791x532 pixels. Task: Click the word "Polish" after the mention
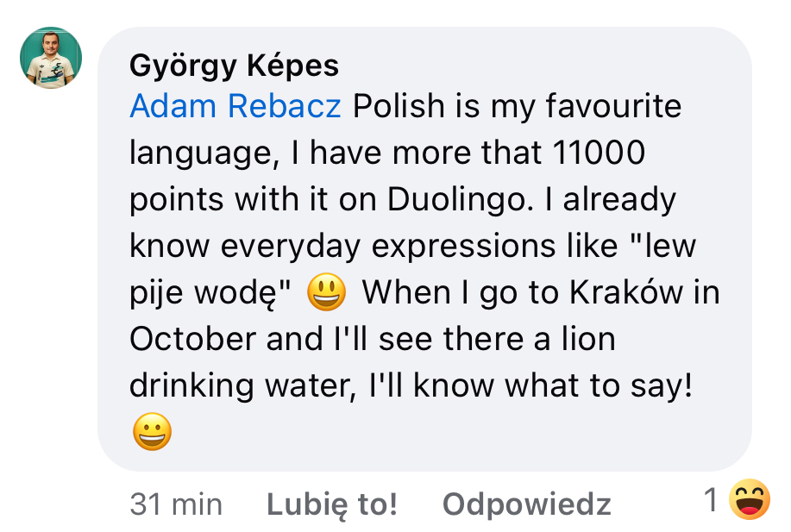click(x=397, y=107)
